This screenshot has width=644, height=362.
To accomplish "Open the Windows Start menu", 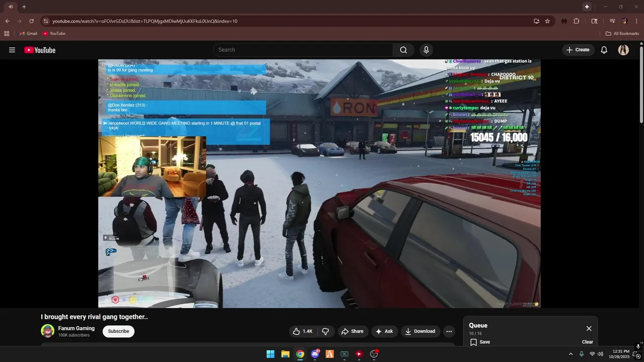I will click(270, 354).
